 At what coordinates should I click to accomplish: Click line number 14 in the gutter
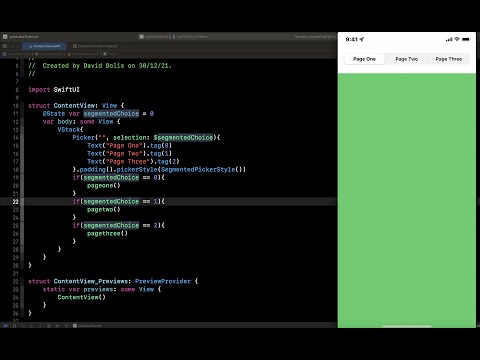coord(16,138)
